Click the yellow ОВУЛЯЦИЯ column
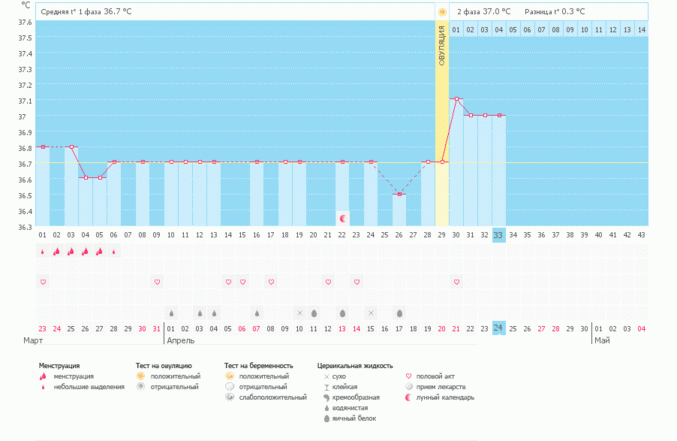This screenshot has height=441, width=677. tap(442, 120)
